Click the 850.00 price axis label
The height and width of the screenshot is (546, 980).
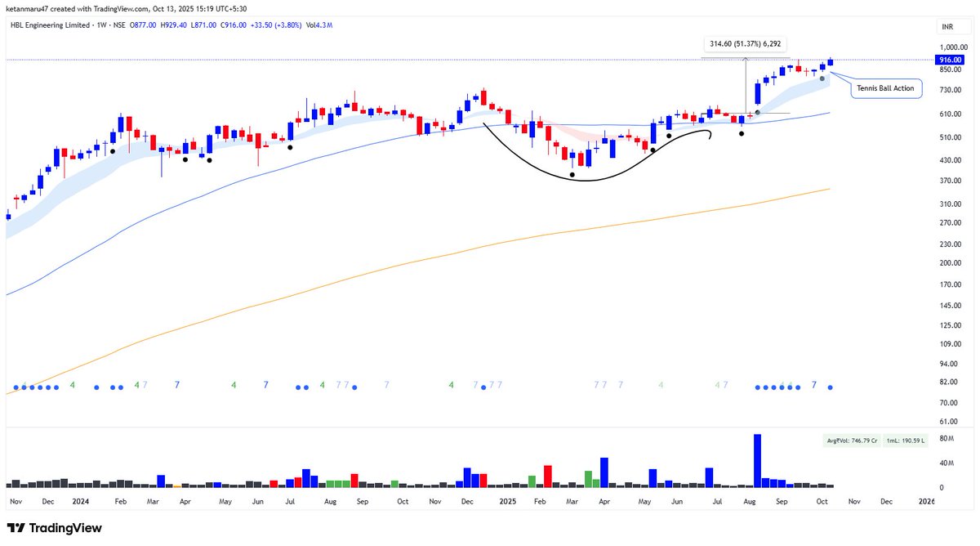[949, 70]
